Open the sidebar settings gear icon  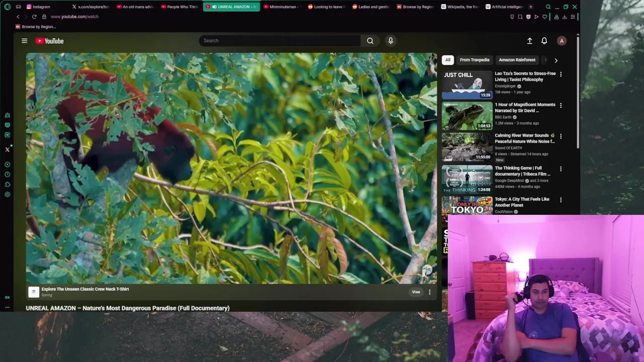(7, 195)
